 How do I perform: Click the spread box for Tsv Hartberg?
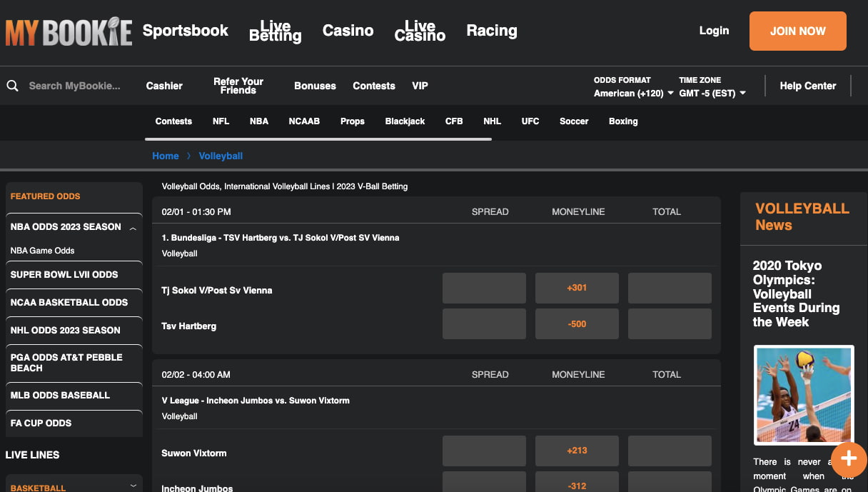[x=484, y=323]
